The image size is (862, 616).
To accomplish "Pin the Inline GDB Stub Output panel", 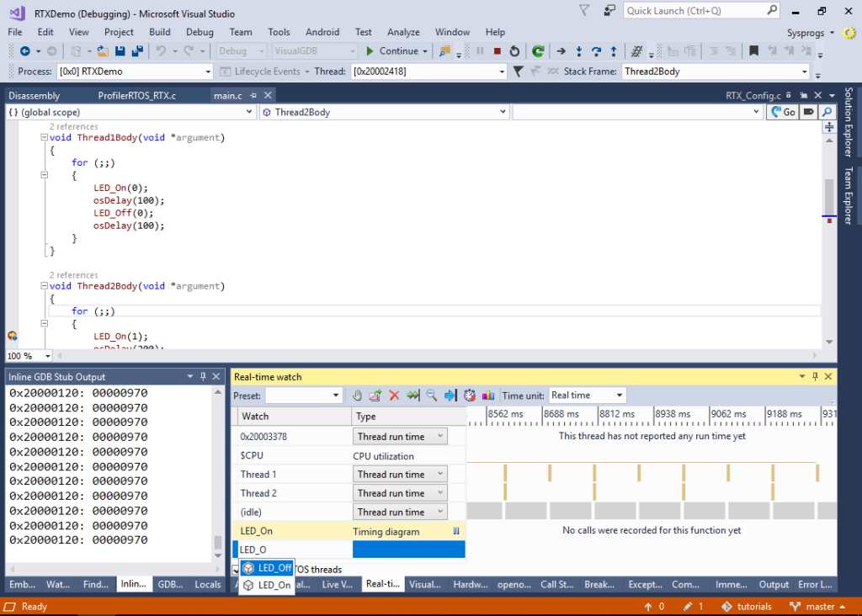I will (203, 376).
